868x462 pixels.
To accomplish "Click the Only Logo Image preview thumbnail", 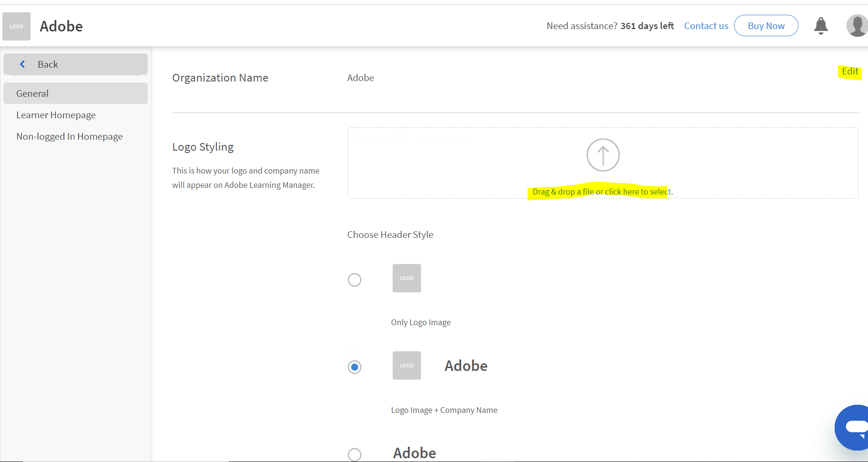I will tap(407, 278).
